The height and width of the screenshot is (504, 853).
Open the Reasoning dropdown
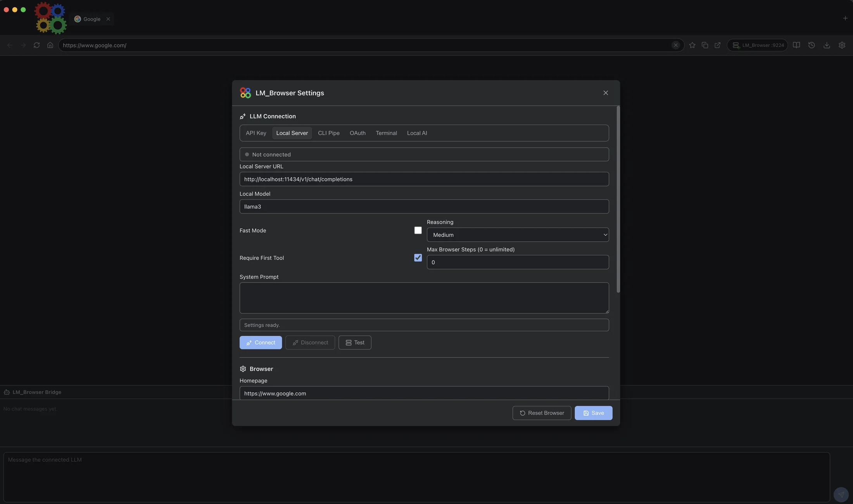[518, 235]
